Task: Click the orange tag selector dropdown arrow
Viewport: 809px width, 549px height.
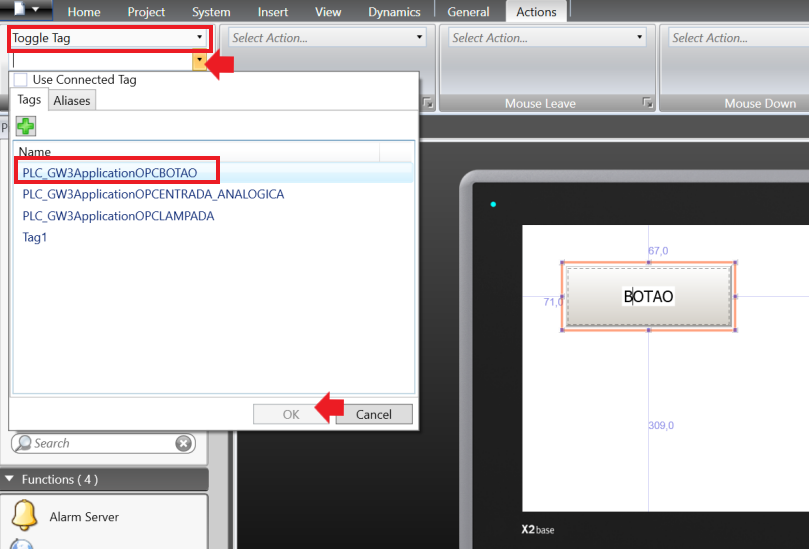Action: coord(200,61)
